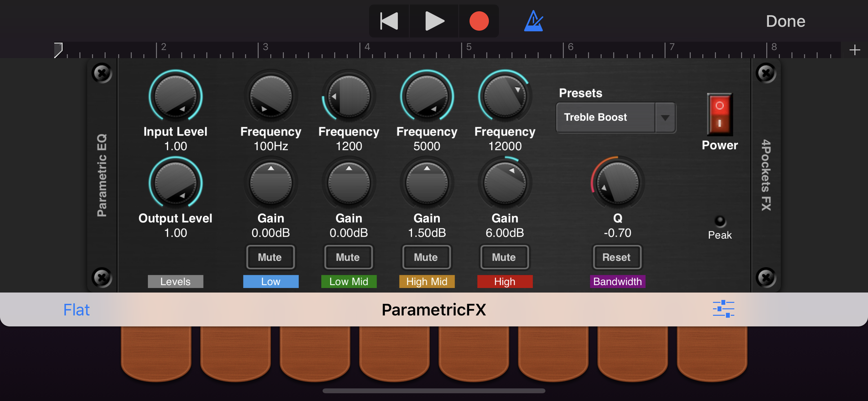Open the mixer sliders settings icon

(x=723, y=309)
